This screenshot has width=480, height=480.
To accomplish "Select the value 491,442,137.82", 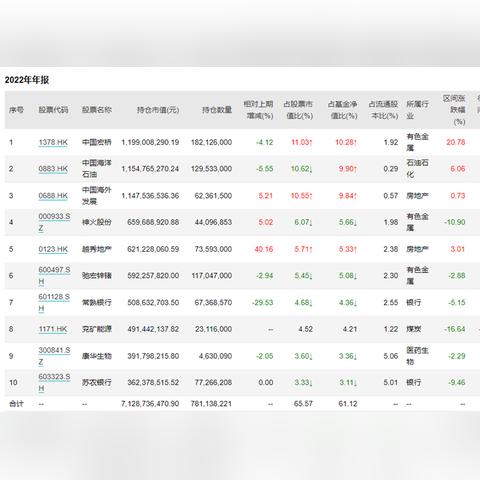I will [153, 329].
